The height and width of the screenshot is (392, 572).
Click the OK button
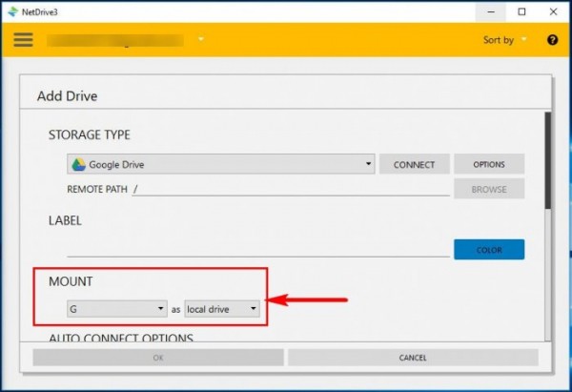pos(158,358)
